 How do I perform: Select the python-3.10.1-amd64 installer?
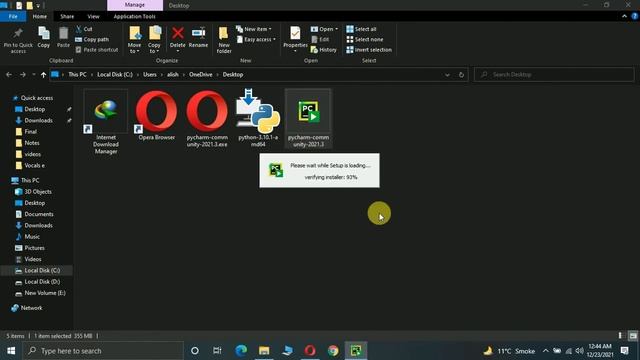[258, 118]
